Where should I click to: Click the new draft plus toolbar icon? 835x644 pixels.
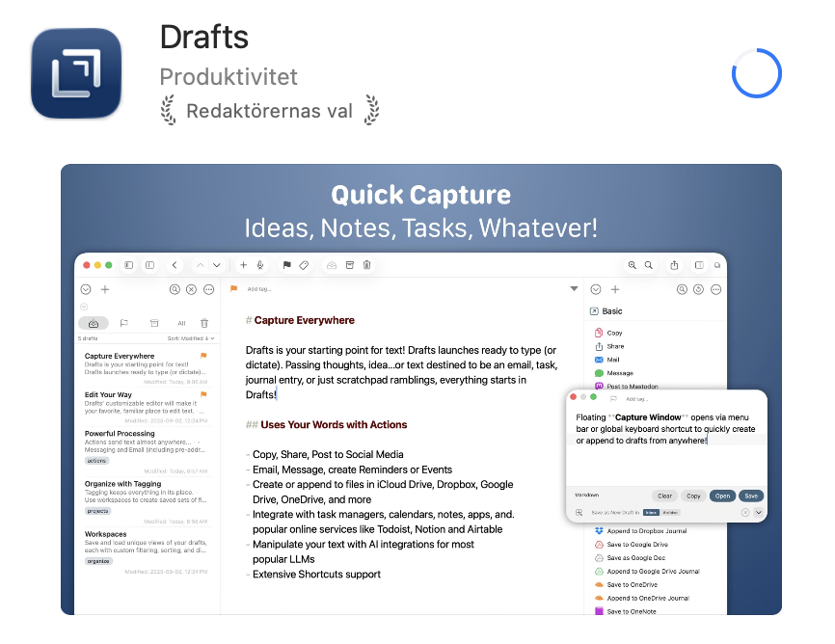(x=244, y=265)
